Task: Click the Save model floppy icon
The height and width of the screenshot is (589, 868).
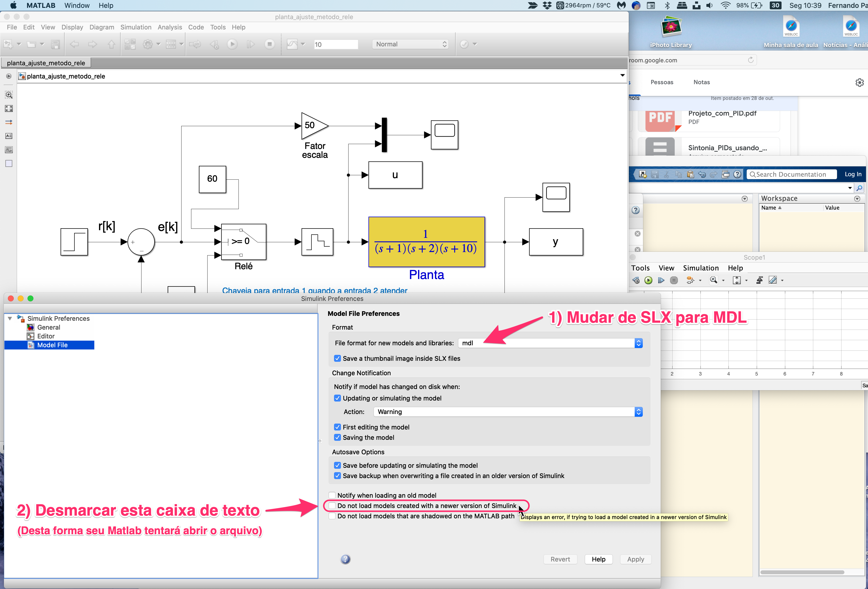Action: tap(55, 44)
